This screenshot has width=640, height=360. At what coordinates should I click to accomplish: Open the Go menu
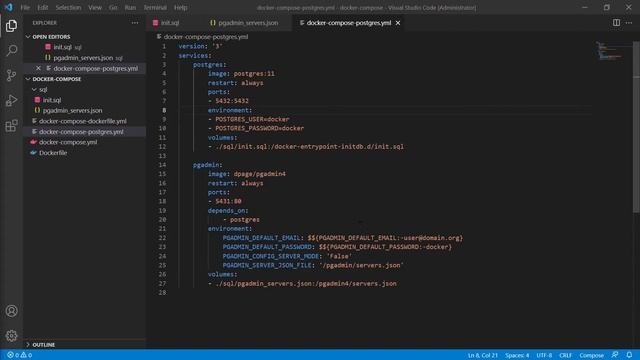(x=113, y=7)
